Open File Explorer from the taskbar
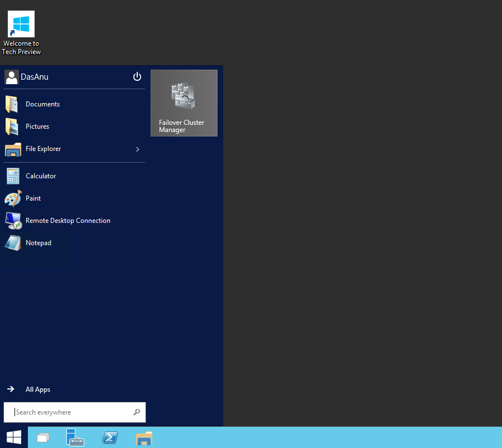Image resolution: width=502 pixels, height=448 pixels. (x=144, y=438)
